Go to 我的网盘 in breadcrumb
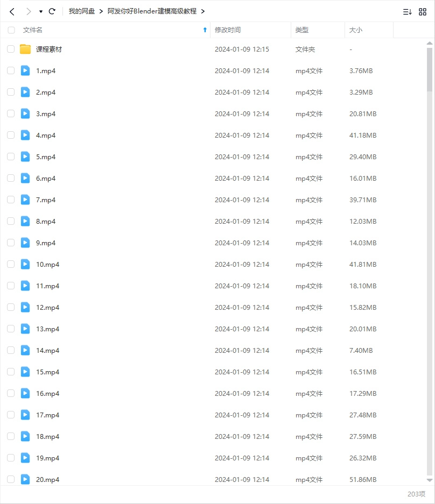 pos(82,11)
